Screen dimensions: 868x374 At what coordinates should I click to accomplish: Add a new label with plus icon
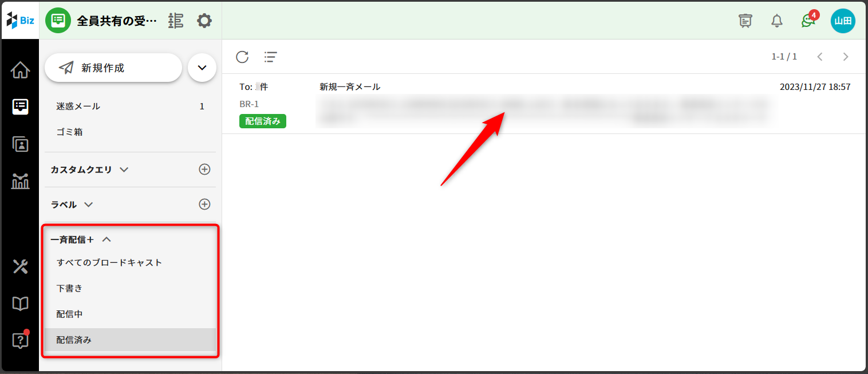tap(204, 204)
